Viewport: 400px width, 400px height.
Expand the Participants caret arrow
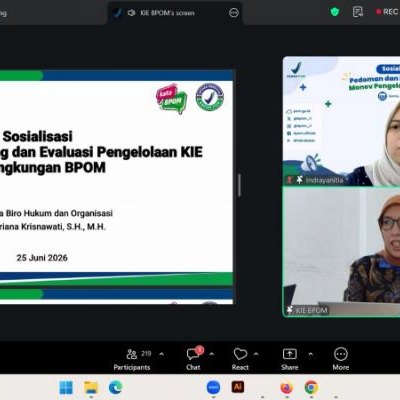[x=162, y=354]
